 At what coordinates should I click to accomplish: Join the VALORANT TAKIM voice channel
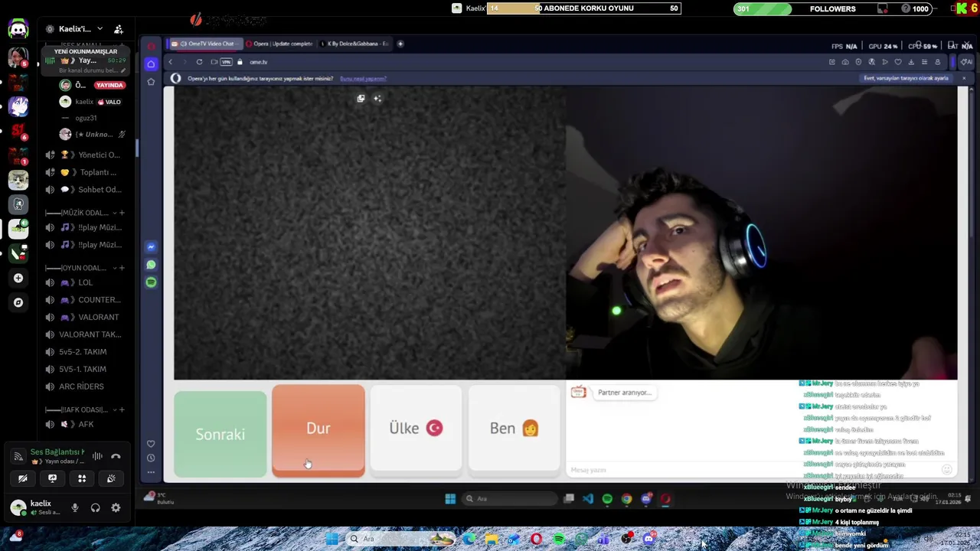click(x=84, y=334)
